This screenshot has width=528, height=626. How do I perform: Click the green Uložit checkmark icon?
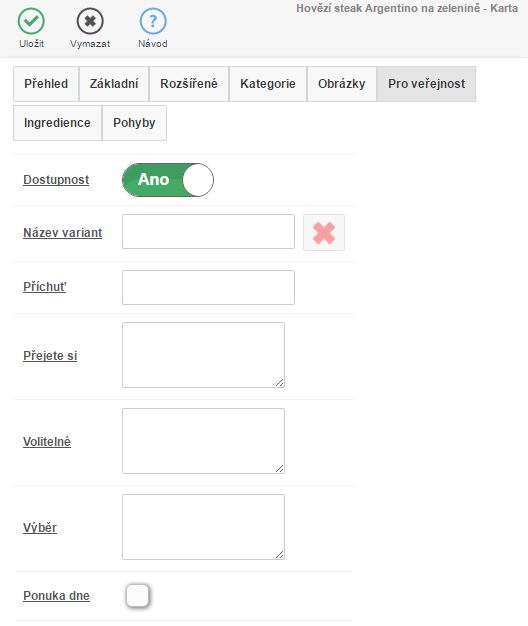click(31, 21)
